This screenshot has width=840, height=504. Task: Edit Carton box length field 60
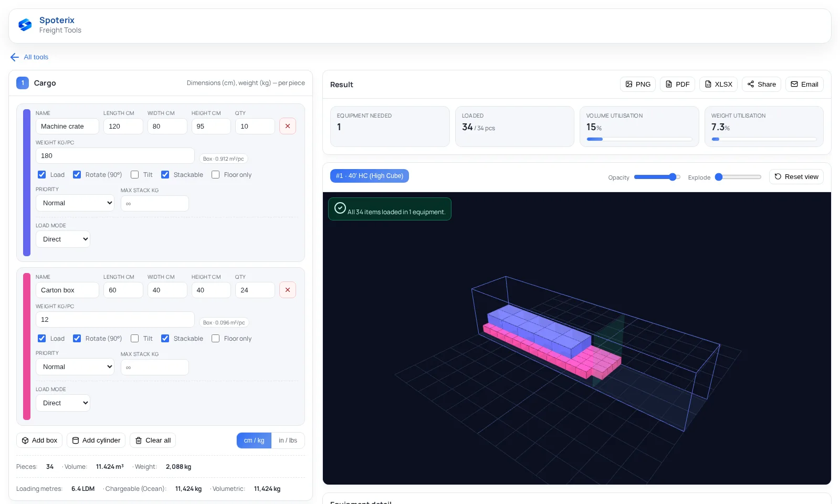click(x=123, y=290)
